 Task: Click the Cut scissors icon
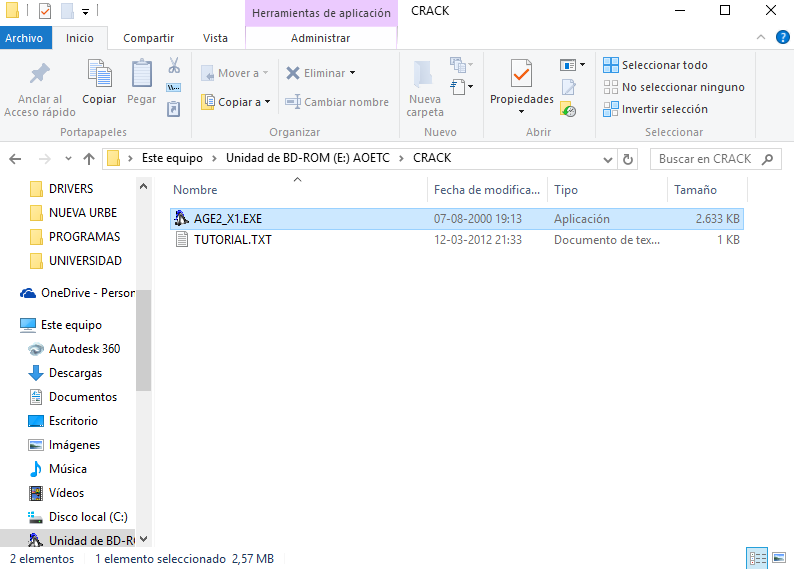pos(174,65)
